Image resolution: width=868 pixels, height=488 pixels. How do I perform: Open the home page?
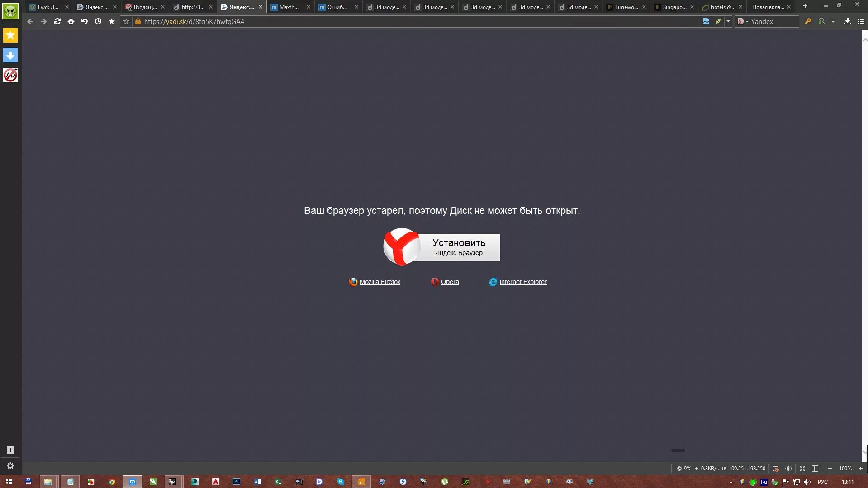point(71,21)
